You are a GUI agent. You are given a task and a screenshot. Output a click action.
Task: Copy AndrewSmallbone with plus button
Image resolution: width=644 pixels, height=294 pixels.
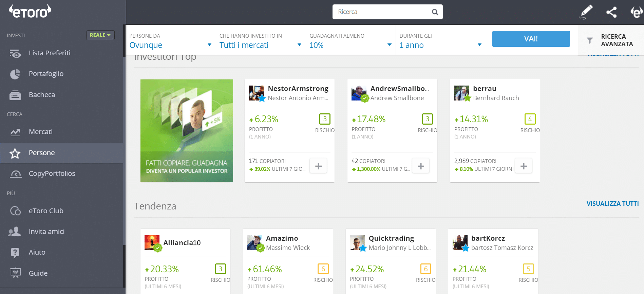click(x=421, y=166)
